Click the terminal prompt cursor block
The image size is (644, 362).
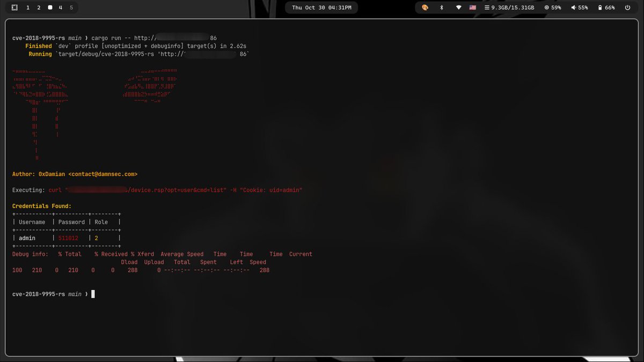(93, 294)
